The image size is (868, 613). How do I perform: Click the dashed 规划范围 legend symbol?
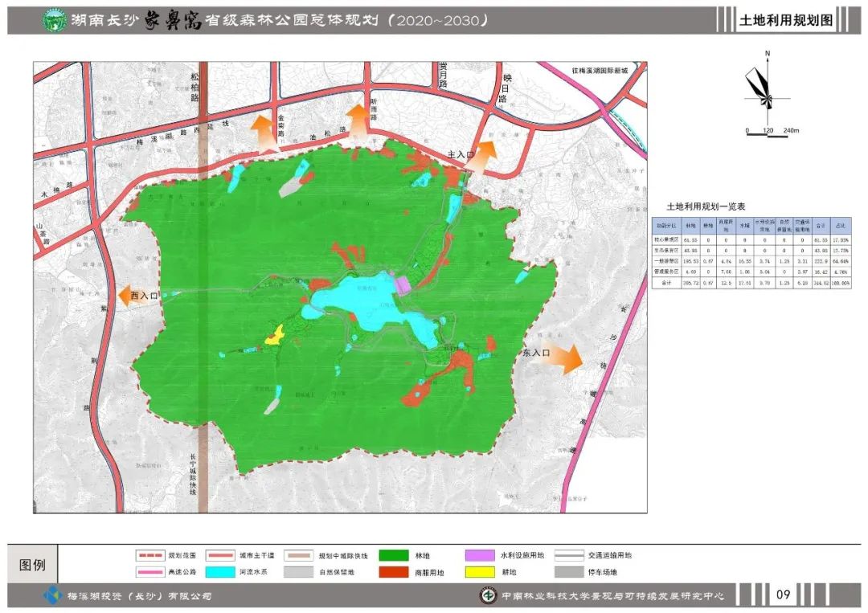pyautogui.click(x=148, y=555)
